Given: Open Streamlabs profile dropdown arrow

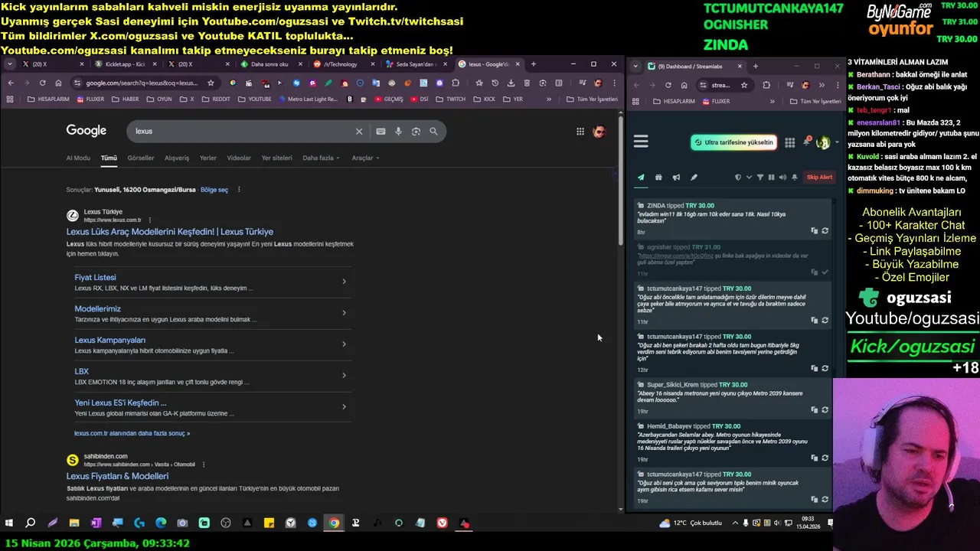Looking at the screenshot, I should click(837, 142).
